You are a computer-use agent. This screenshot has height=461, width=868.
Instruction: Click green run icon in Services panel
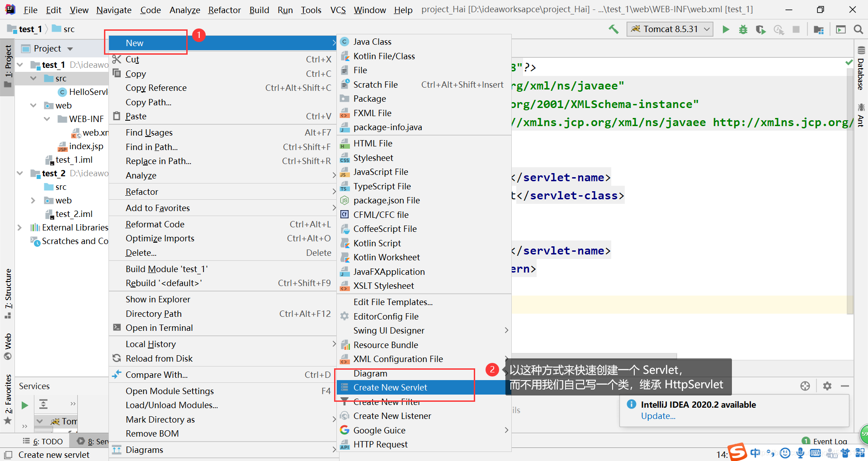(x=25, y=405)
